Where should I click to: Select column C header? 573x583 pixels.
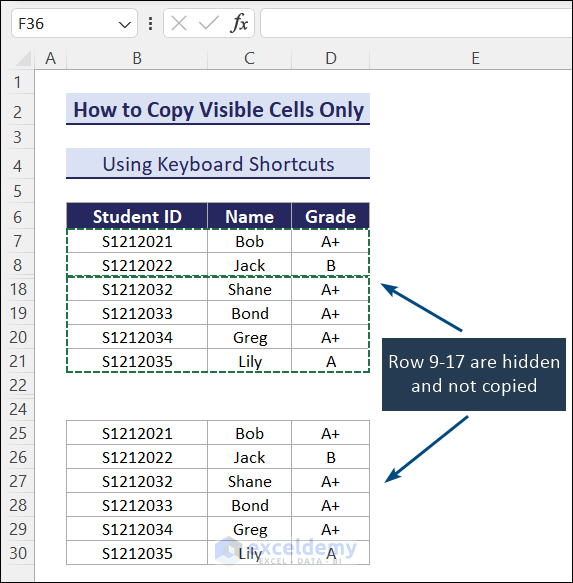(250, 58)
